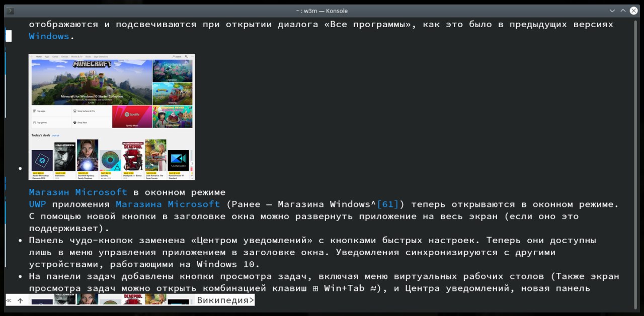Click the red Spotify tile in the embedded screenshot
This screenshot has height=316, width=644.
pos(132,117)
